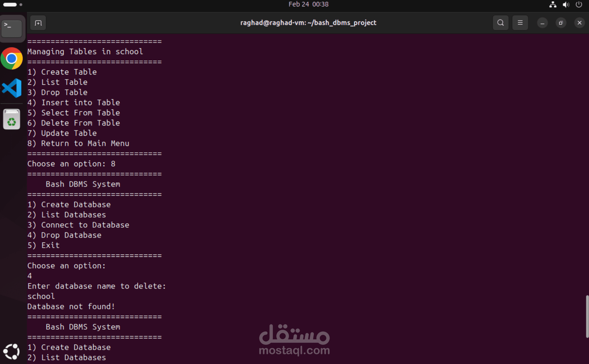Click the 'Choose an option: 8' line
The width and height of the screenshot is (589, 364).
coord(71,164)
